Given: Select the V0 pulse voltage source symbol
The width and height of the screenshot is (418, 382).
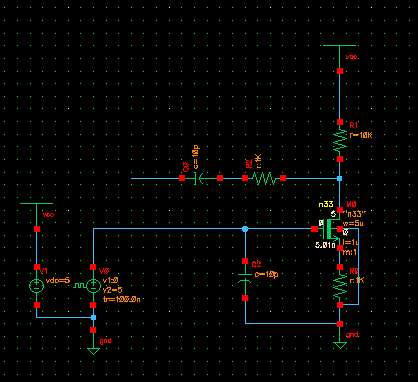Looking at the screenshot, I should (x=93, y=286).
